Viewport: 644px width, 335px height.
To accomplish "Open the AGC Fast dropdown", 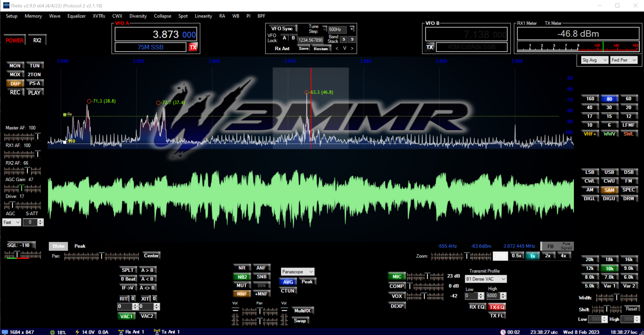I will tap(12, 222).
